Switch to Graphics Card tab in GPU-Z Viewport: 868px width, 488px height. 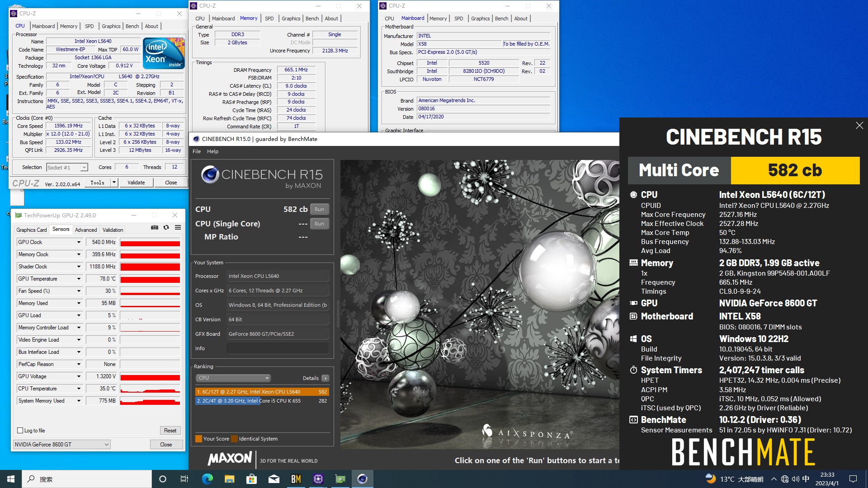tap(32, 230)
